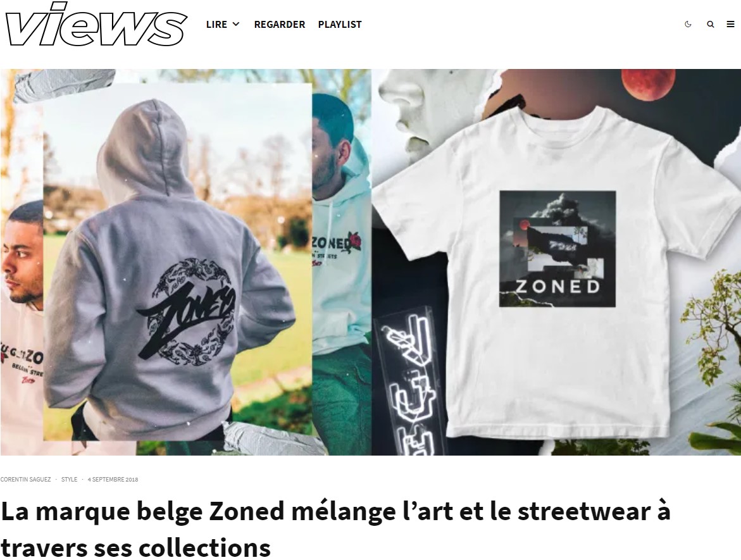741x560 pixels.
Task: Open the PLAYLIST page
Action: point(340,24)
